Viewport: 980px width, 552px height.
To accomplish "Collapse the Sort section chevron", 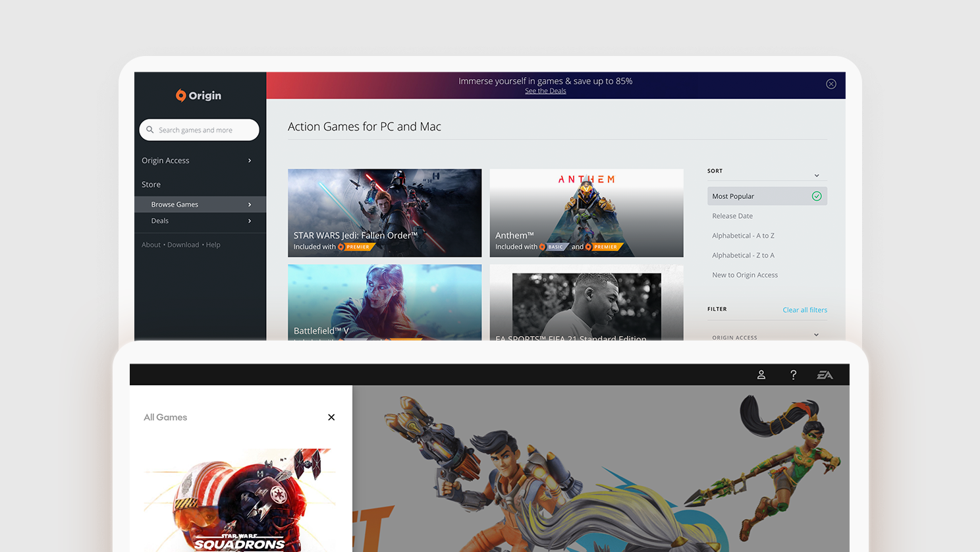I will 817,175.
